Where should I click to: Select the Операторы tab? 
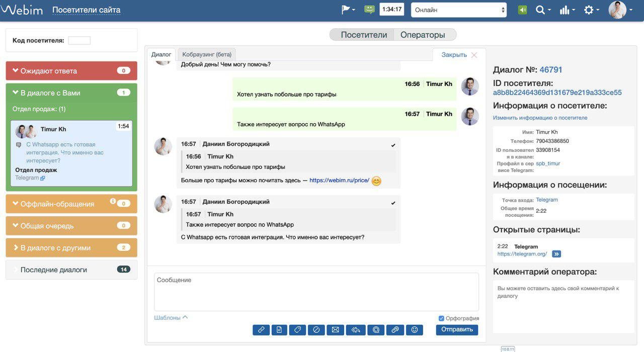(x=422, y=35)
